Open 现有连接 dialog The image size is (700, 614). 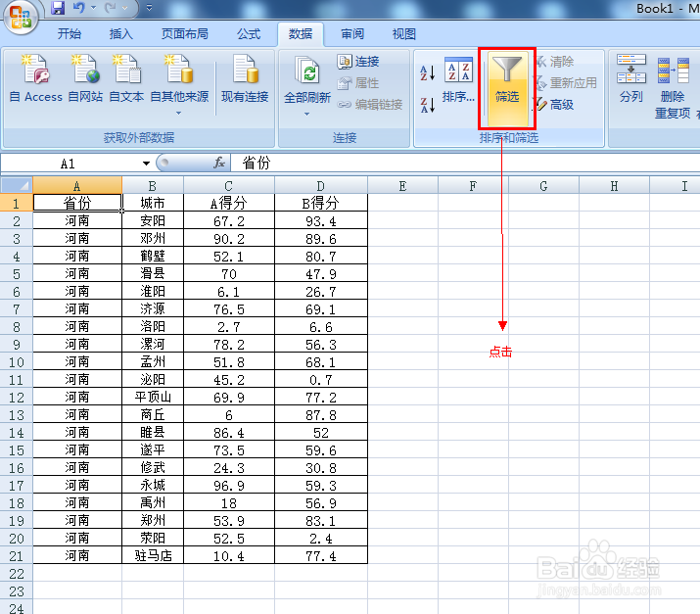click(245, 79)
